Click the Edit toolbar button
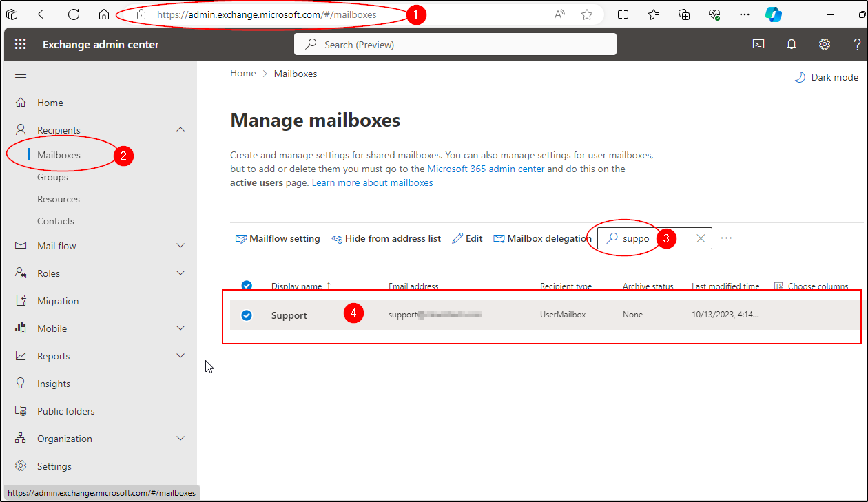 (x=467, y=238)
